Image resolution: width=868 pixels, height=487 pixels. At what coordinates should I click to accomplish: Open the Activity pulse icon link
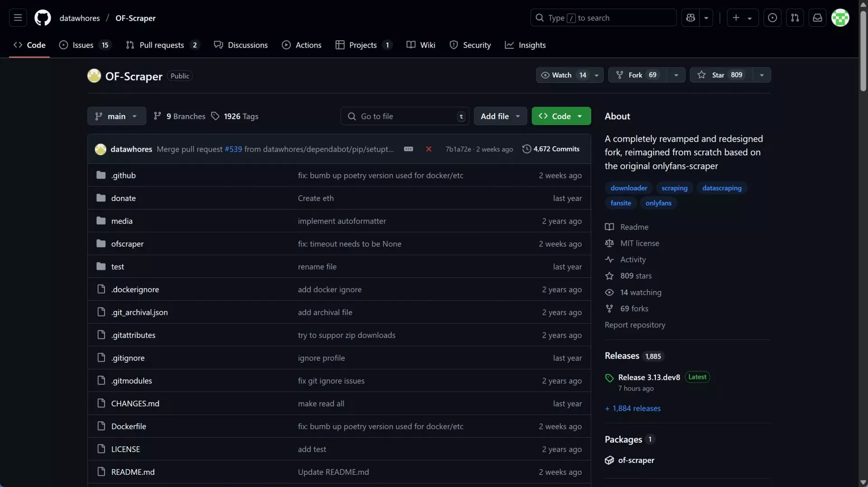pyautogui.click(x=609, y=259)
